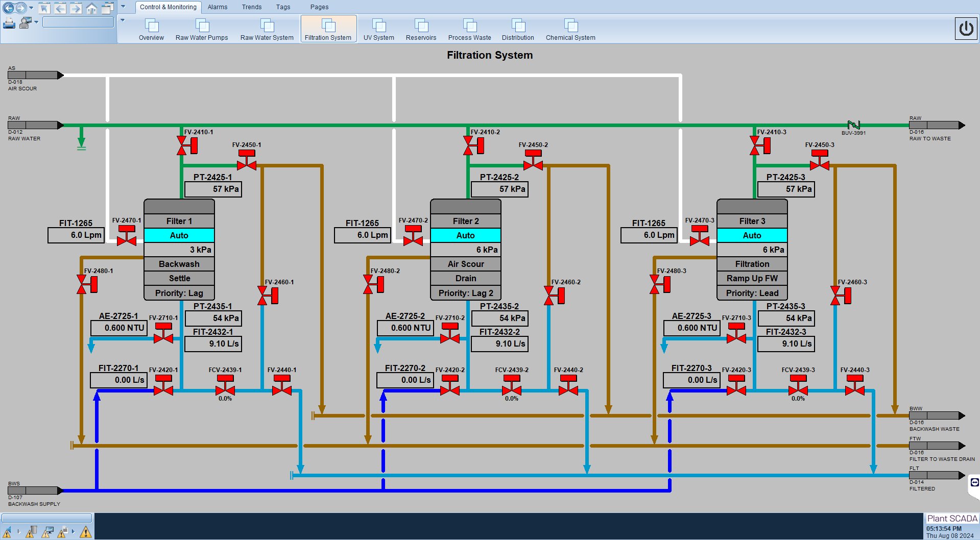980x540 pixels.
Task: Open dropdown arrow left of Control & Monitoring tab
Action: point(123,7)
